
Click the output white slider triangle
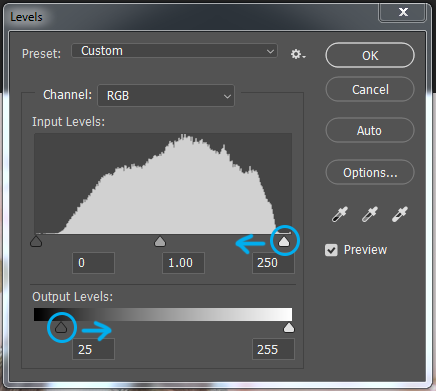tap(289, 328)
